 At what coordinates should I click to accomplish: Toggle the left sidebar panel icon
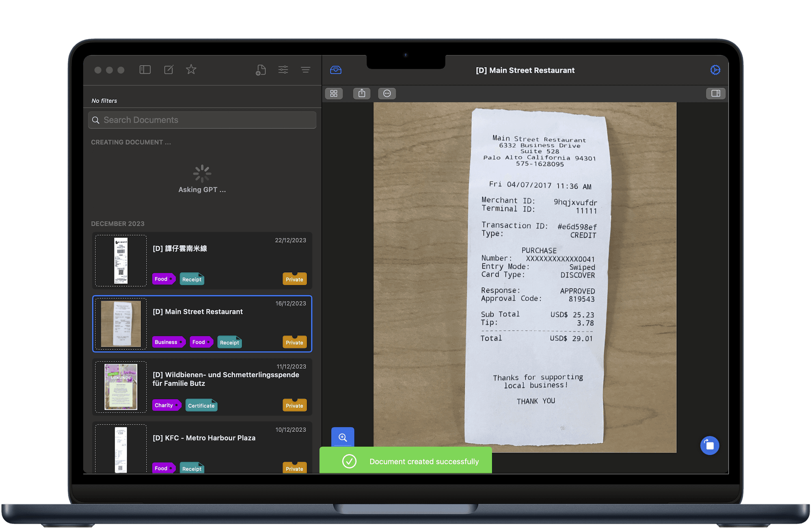pos(145,70)
